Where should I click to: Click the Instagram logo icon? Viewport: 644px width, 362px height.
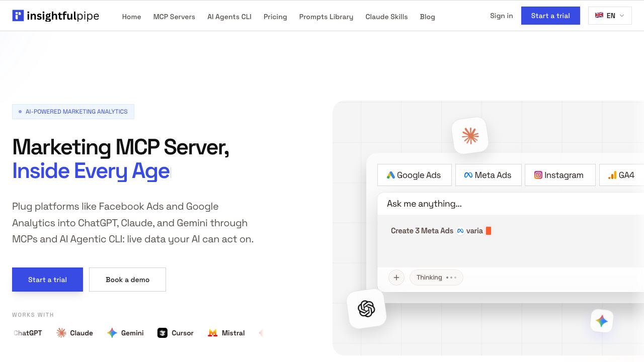coord(538,175)
